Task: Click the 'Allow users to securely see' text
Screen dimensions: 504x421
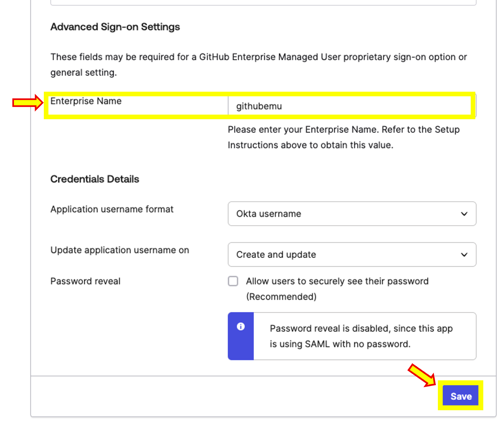Action: (x=337, y=289)
